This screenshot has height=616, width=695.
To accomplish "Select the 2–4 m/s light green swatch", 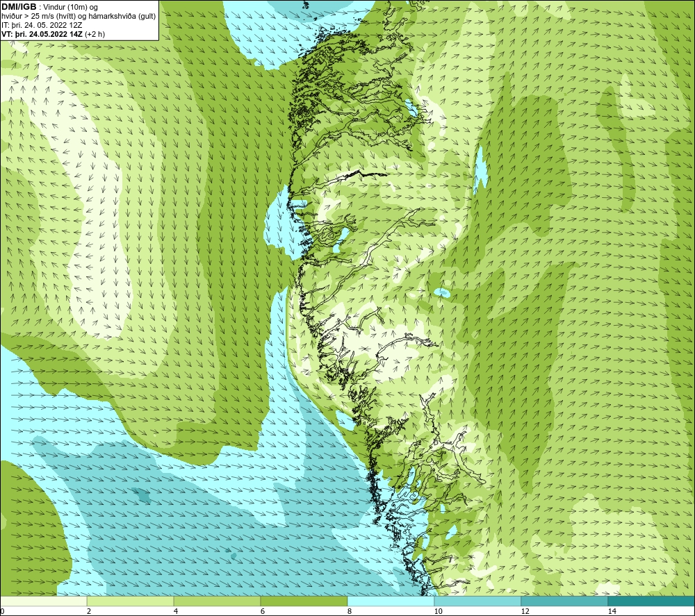I will [x=131, y=601].
